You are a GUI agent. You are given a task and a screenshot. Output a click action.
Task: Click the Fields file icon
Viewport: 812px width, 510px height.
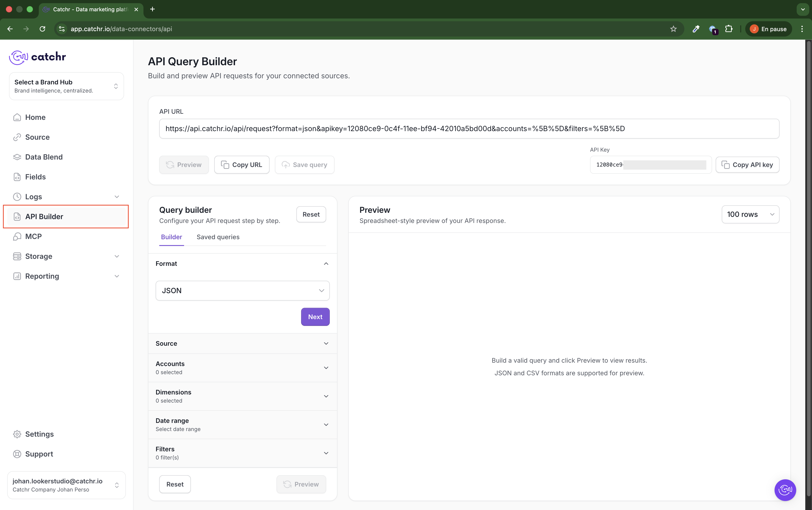[x=17, y=177]
